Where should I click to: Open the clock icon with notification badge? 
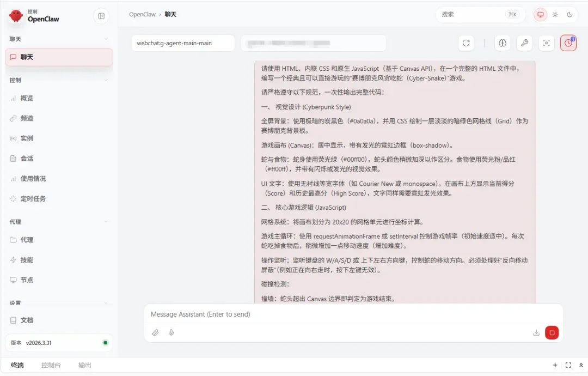pos(568,43)
